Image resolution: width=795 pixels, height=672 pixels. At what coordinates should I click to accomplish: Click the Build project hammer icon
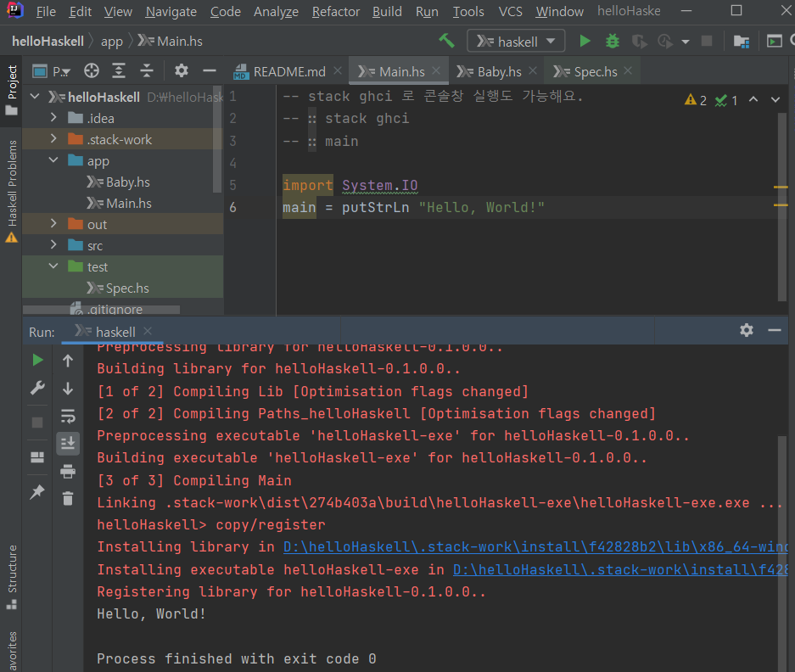coord(446,41)
